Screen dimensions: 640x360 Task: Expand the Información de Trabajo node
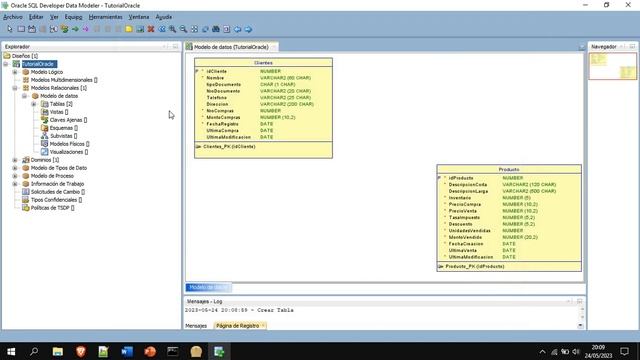[x=15, y=184]
